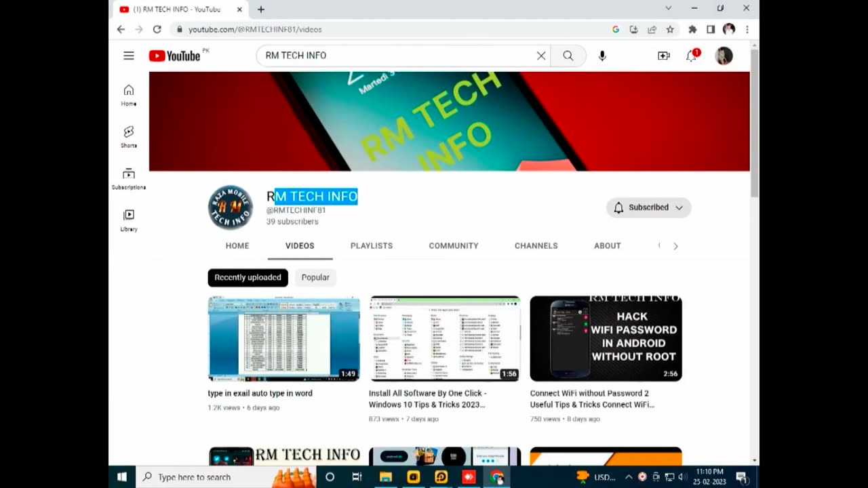Open the COMMUNITY tab
Screen dimensions: 868x488
[454, 245]
